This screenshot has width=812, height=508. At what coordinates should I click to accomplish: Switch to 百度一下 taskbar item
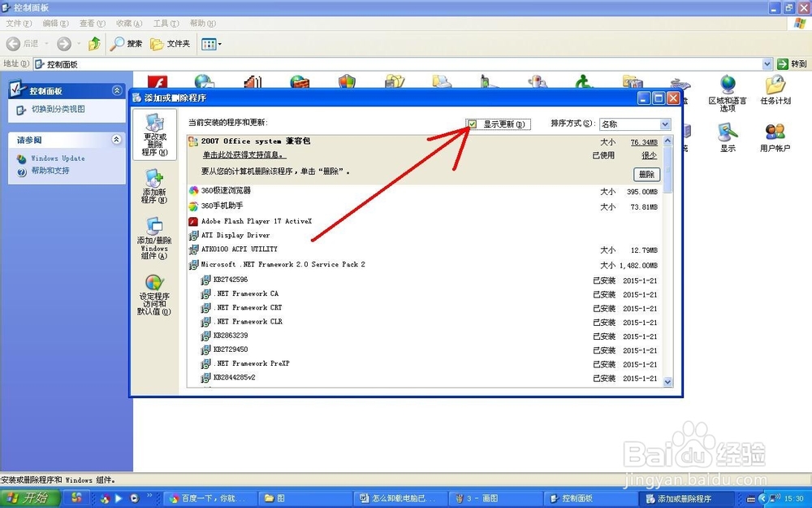[x=209, y=498]
